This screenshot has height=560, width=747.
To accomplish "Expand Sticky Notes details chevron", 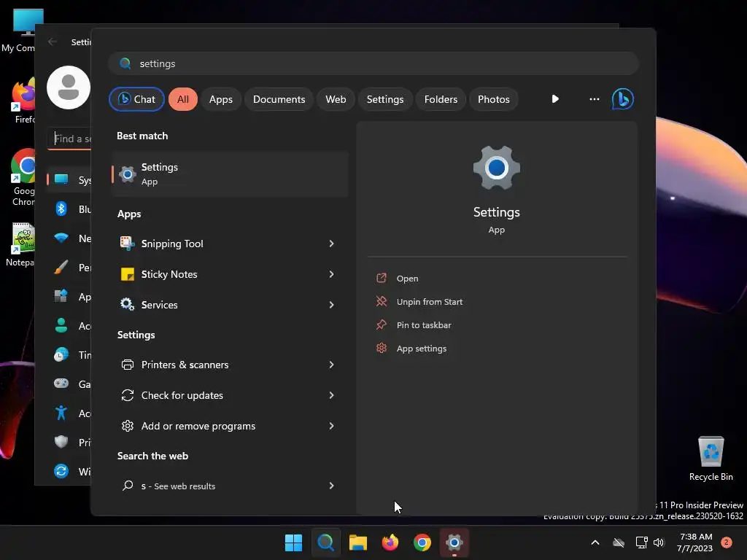I will 331,274.
